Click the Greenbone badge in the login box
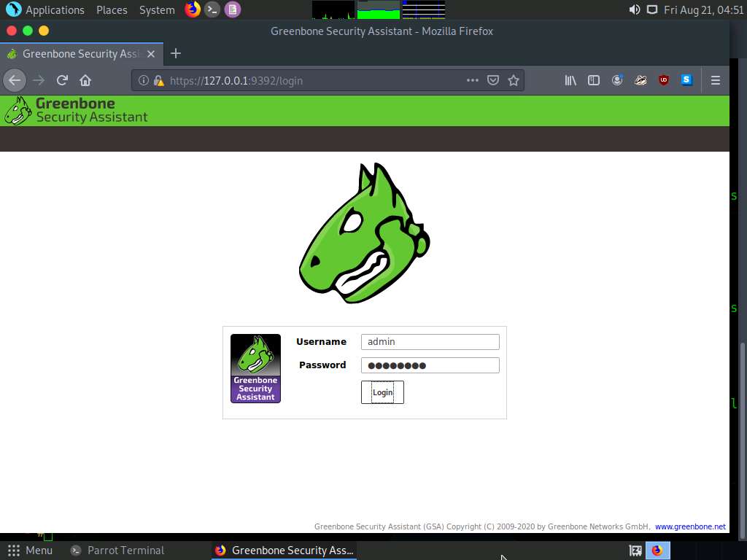 tap(255, 368)
